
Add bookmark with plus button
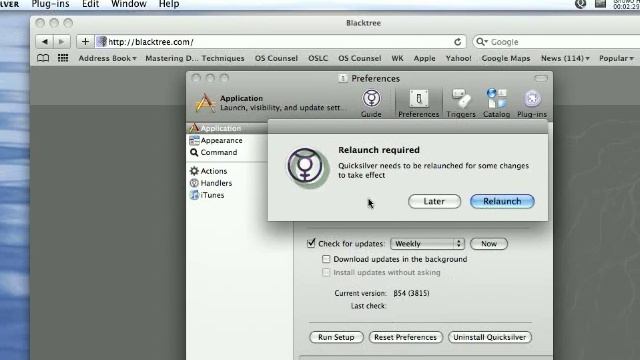(85, 42)
